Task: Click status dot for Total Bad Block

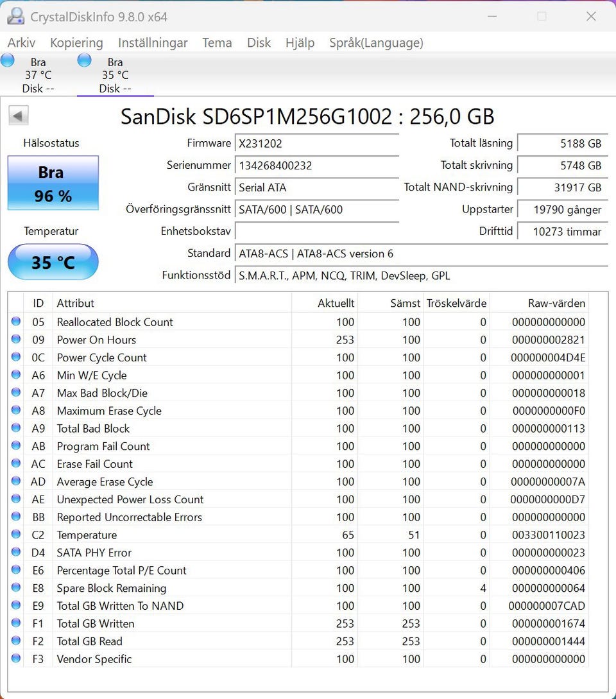Action: click(16, 427)
